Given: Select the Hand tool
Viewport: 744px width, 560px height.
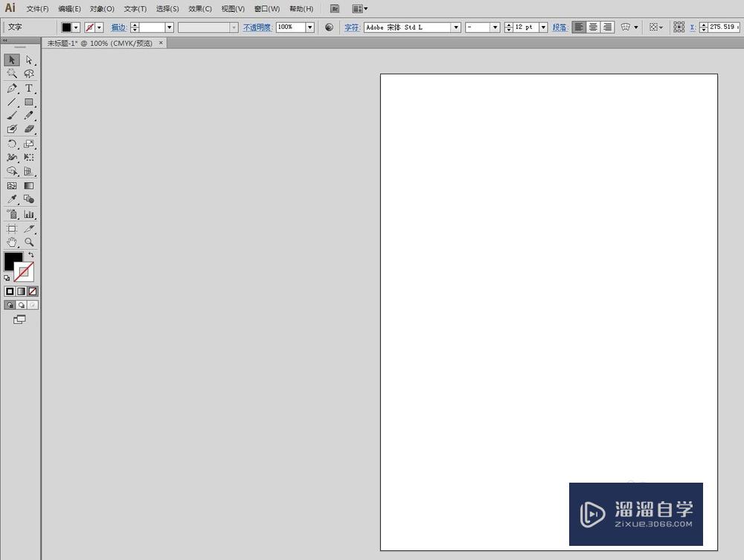Looking at the screenshot, I should tap(12, 242).
